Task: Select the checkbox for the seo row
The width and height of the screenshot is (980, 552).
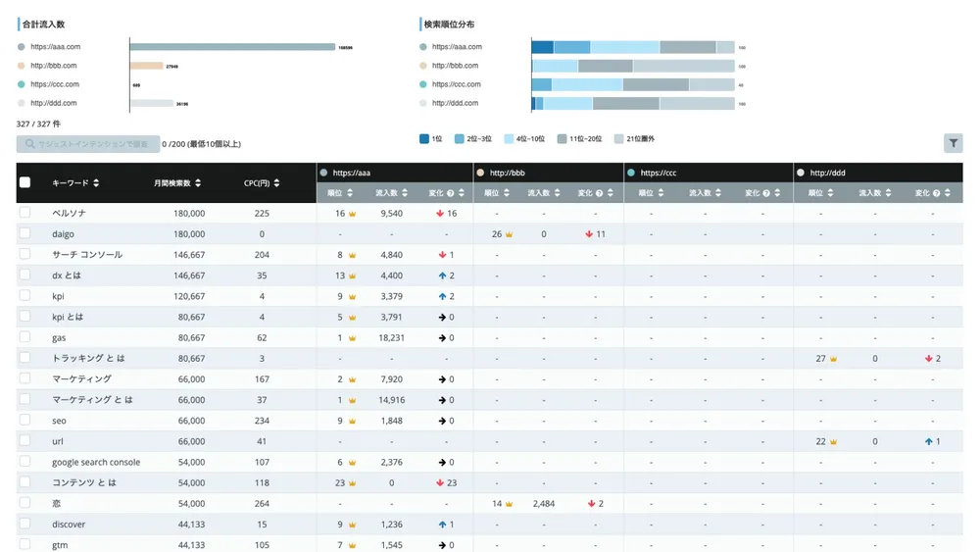Action: 25,421
